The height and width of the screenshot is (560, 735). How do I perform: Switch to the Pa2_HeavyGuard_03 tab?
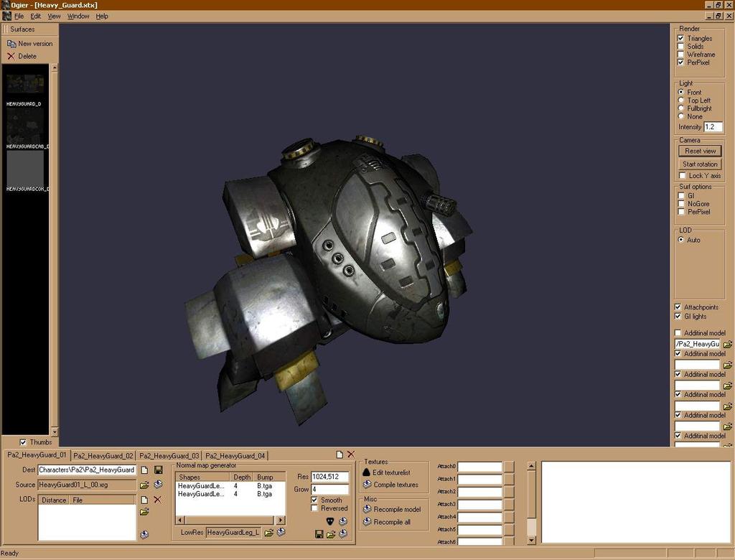coord(169,456)
